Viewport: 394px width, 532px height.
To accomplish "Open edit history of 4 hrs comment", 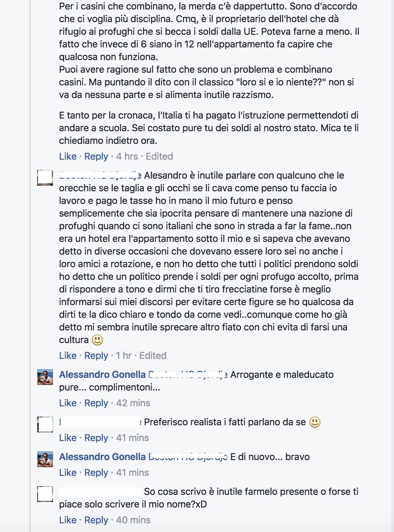I will [159, 157].
